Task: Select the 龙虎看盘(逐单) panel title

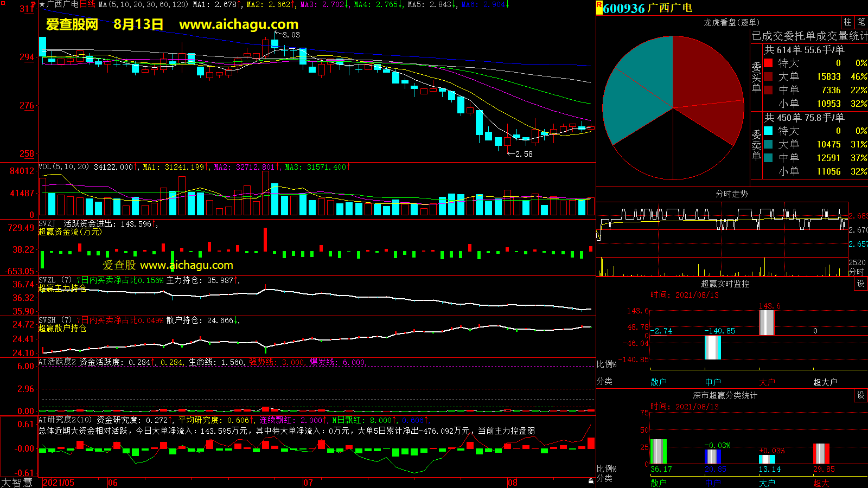Action: [731, 22]
